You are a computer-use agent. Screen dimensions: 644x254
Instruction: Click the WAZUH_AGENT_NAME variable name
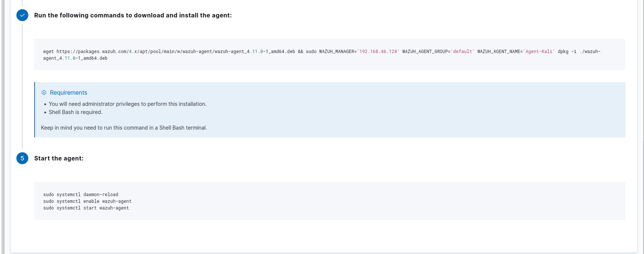(498, 51)
